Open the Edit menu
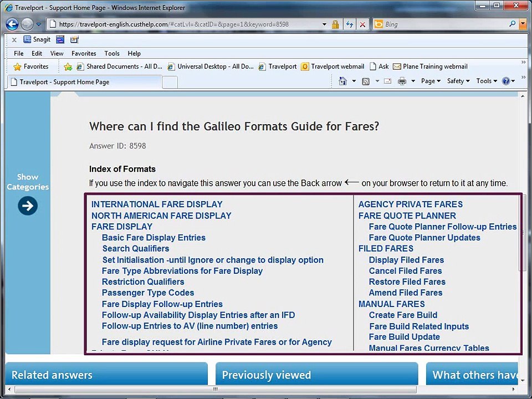The width and height of the screenshot is (532, 399). [x=37, y=53]
